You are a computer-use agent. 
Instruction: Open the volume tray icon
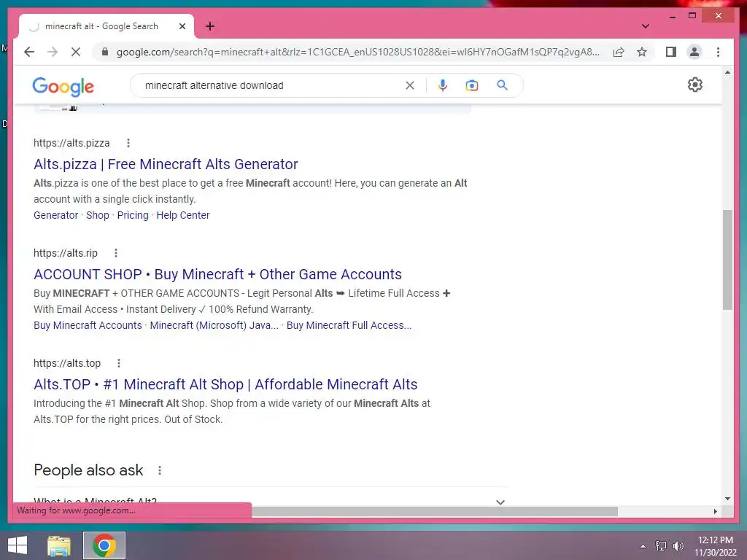coord(678,546)
